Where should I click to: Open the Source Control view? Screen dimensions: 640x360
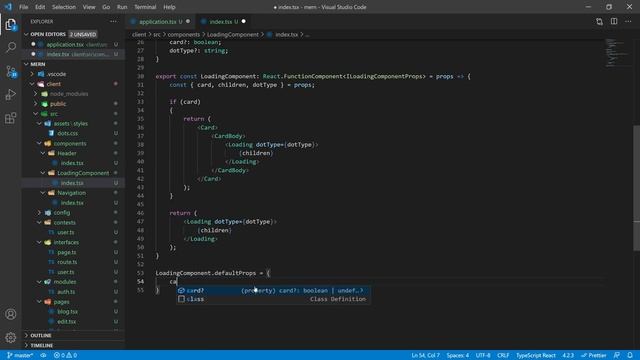(11, 71)
